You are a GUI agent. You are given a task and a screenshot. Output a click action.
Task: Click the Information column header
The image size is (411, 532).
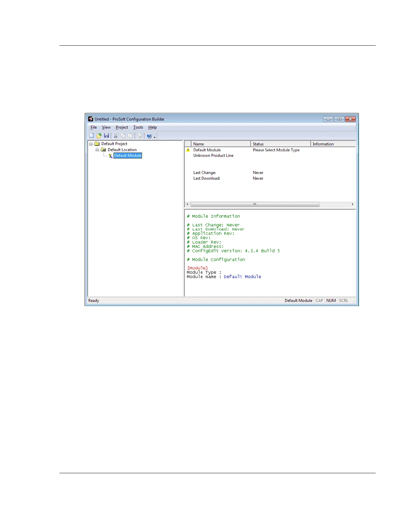(333, 144)
